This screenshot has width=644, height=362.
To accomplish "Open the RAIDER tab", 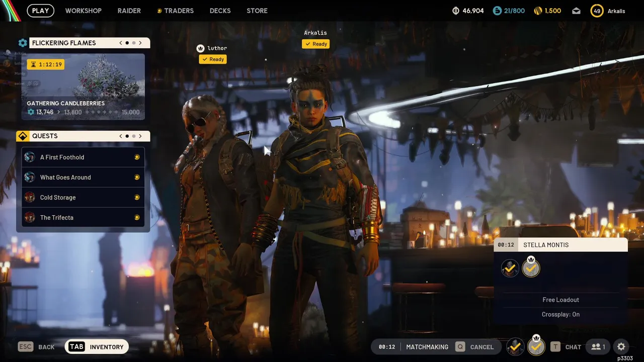I will 129,11.
